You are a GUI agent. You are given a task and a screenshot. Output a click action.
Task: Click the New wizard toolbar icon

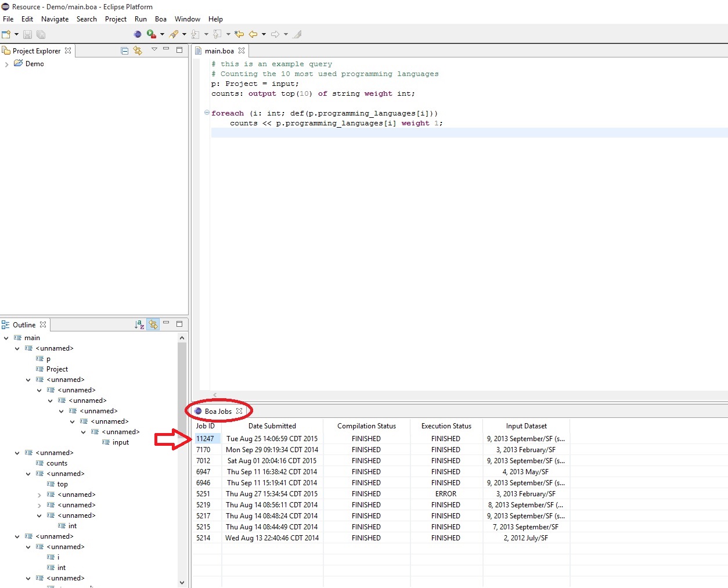(6, 35)
